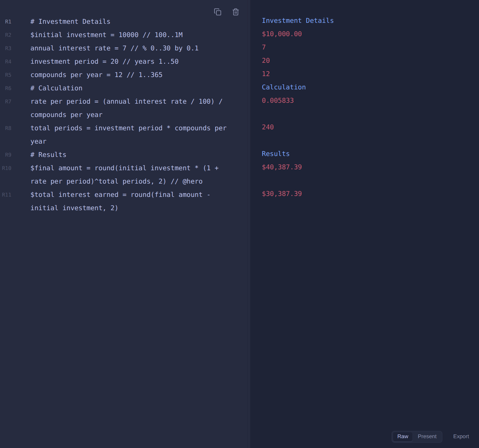
Task: Click the trash delete icon
Action: click(x=236, y=12)
